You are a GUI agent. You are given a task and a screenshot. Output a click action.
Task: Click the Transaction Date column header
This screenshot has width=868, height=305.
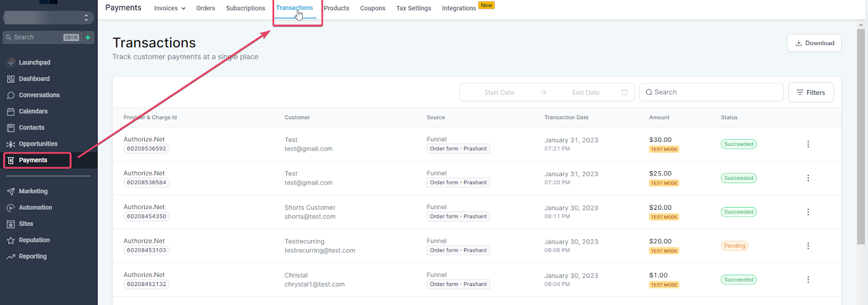point(566,118)
